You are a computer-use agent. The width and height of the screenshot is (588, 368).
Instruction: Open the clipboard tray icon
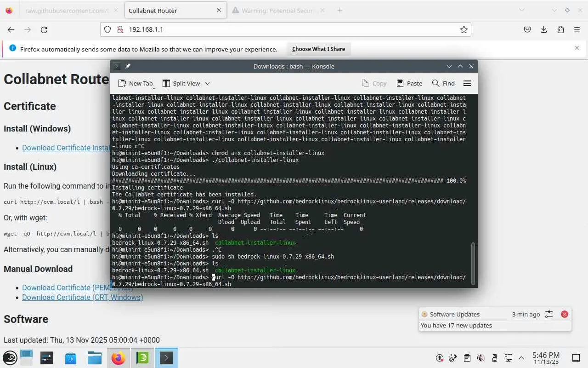click(467, 358)
